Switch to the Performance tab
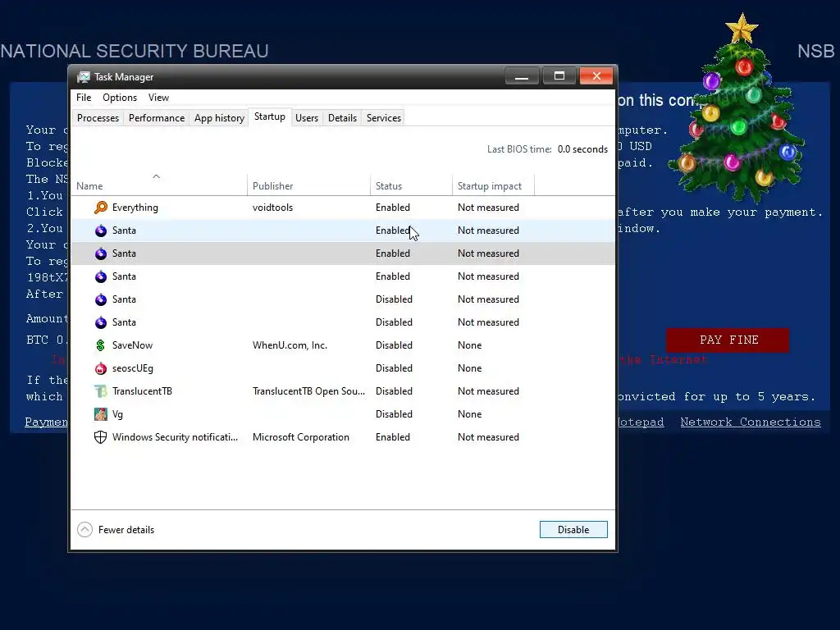This screenshot has width=840, height=630. coord(157,118)
